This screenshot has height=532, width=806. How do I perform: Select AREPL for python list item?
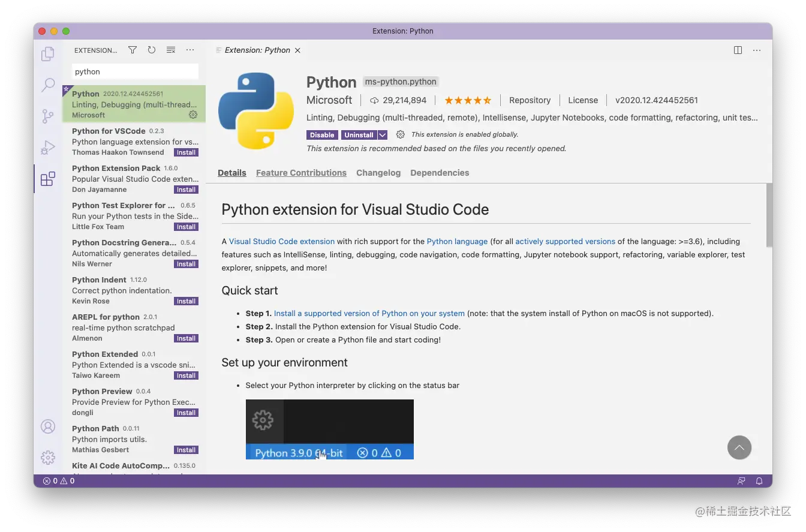134,327
